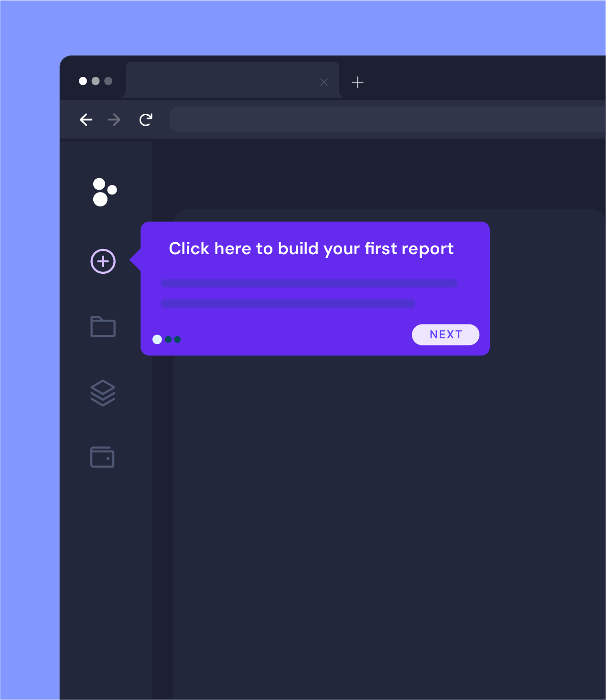Open the stacked layers icon in the sidebar
Screen dimensions: 606x700
point(103,393)
